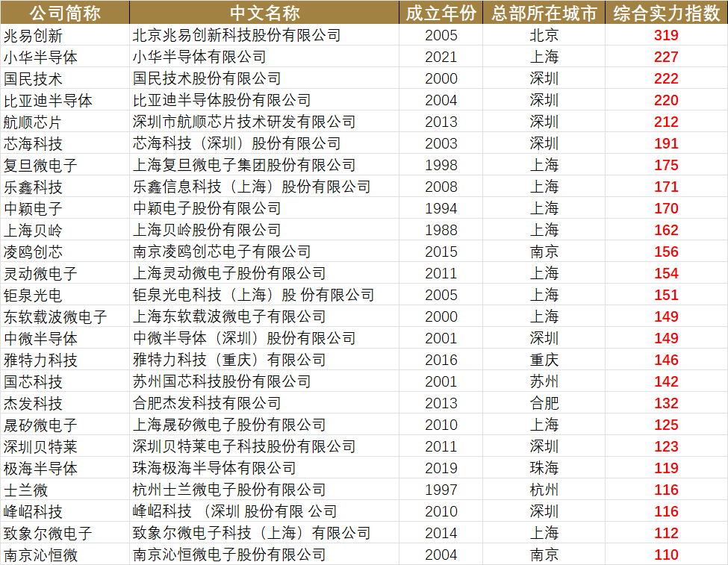The width and height of the screenshot is (728, 565).
Task: Select the 国芯科技 short-name cell
Action: (65, 381)
